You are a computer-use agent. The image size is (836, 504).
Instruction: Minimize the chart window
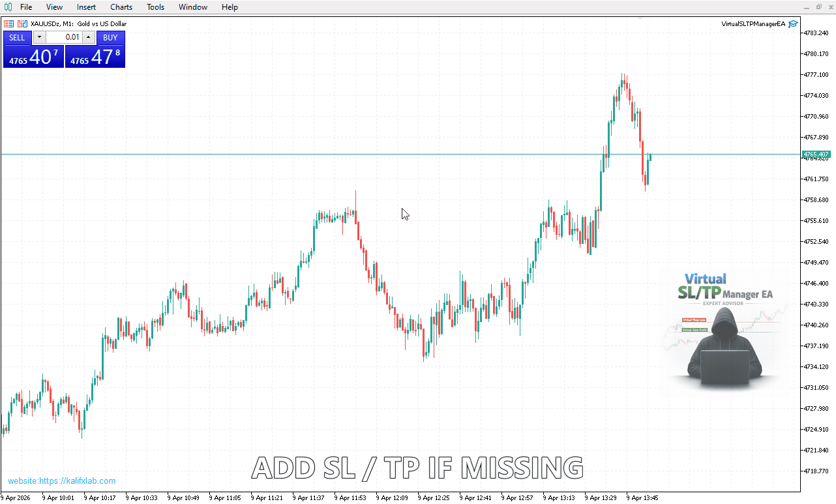click(x=807, y=7)
